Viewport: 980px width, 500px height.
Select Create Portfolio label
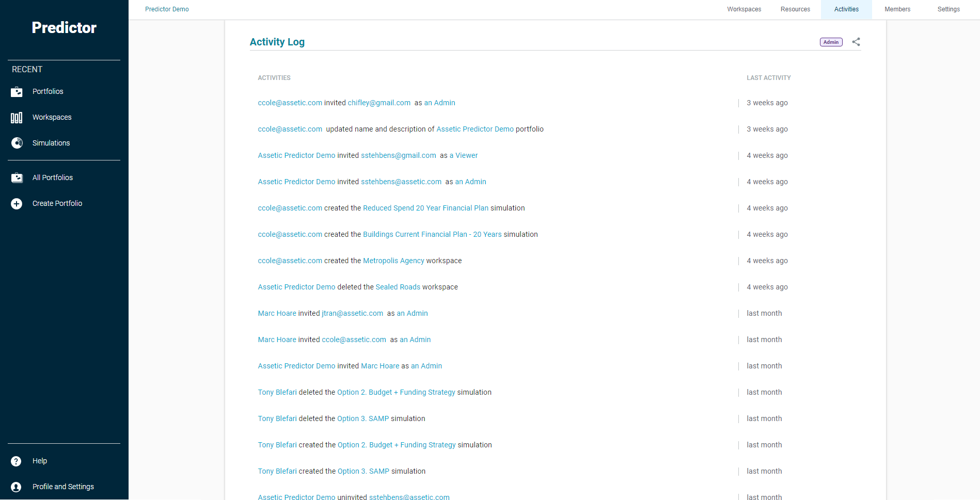[x=57, y=203]
